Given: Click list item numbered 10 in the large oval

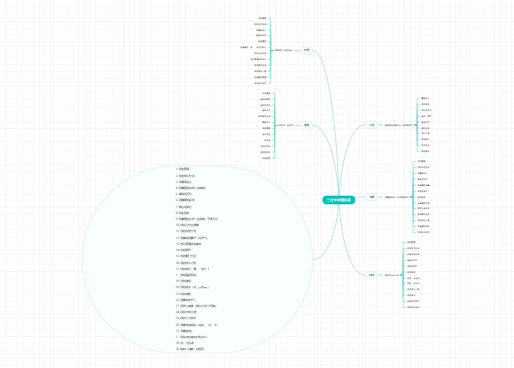Looking at the screenshot, I should [x=187, y=225].
